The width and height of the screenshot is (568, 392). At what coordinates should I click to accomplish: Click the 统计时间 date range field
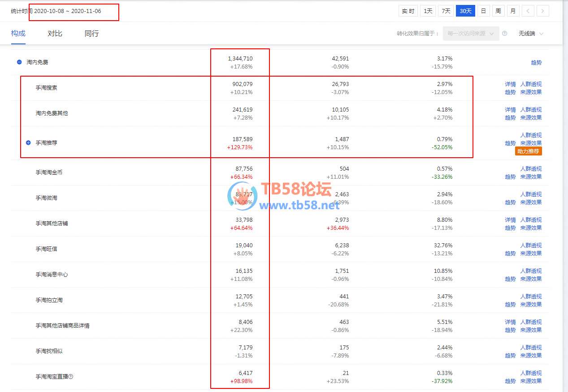(x=68, y=11)
